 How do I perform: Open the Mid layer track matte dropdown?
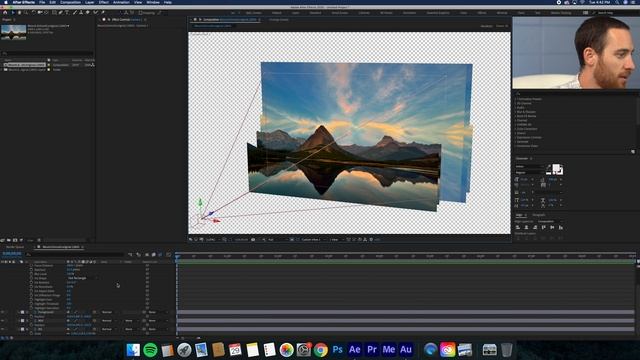pos(131,321)
